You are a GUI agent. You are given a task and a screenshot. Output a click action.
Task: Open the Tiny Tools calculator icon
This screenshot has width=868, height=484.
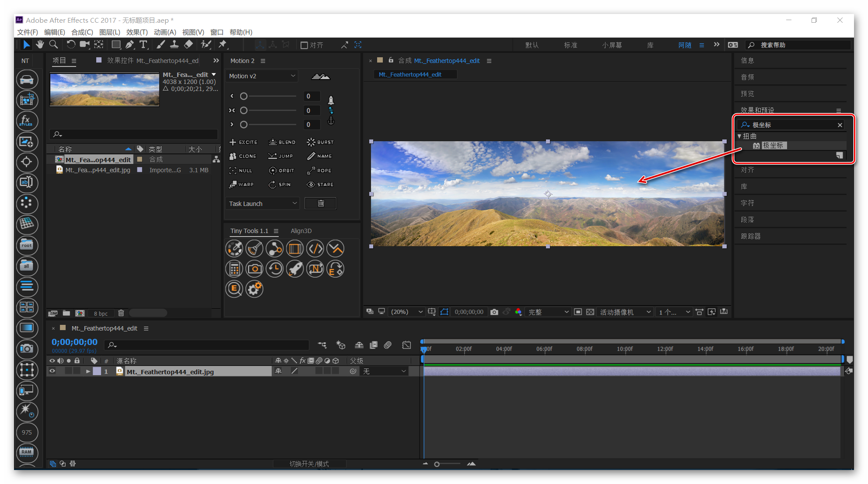pos(234,269)
